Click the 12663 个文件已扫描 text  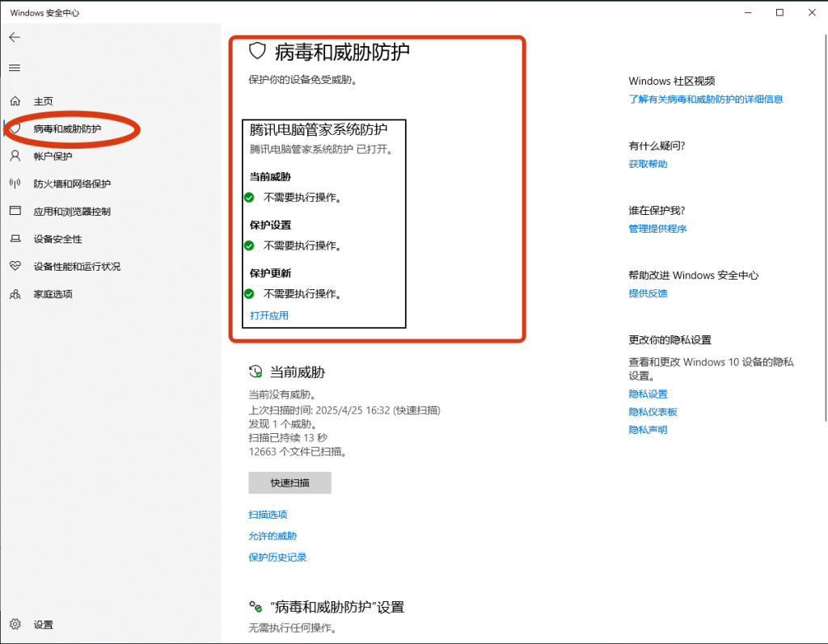click(298, 452)
